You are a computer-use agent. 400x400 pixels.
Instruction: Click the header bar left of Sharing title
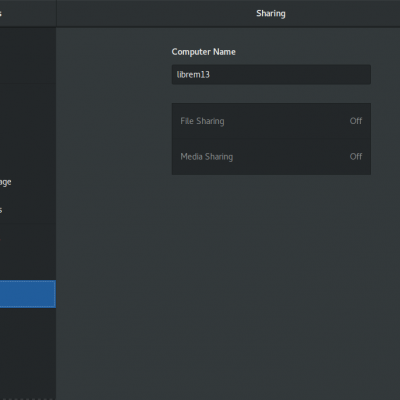156,14
